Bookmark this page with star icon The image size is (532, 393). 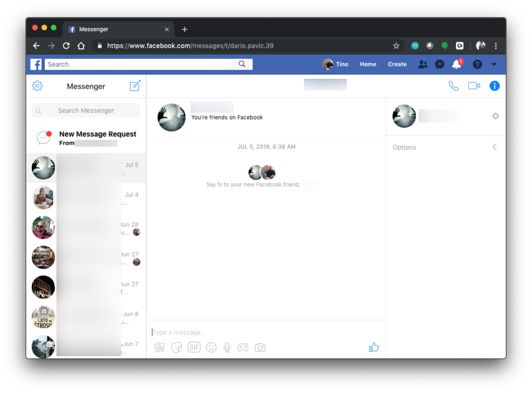(x=396, y=46)
